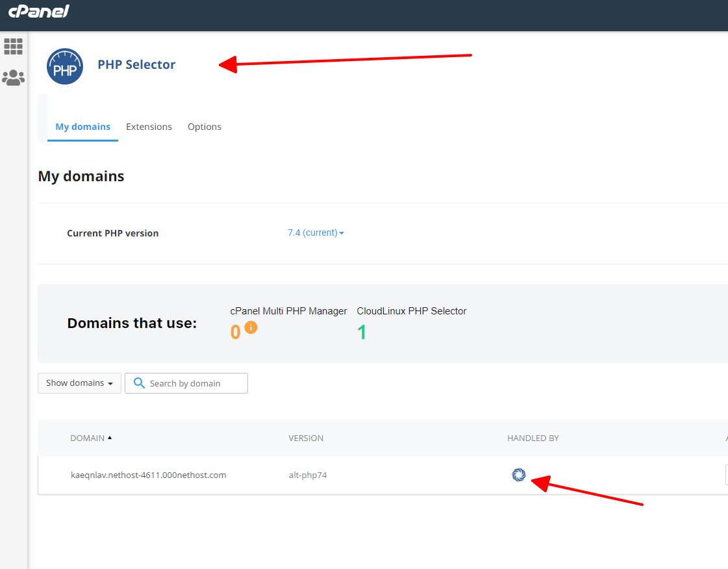Screen dimensions: 728x569
Task: Click the HANDLED BY column header
Action: pos(533,438)
